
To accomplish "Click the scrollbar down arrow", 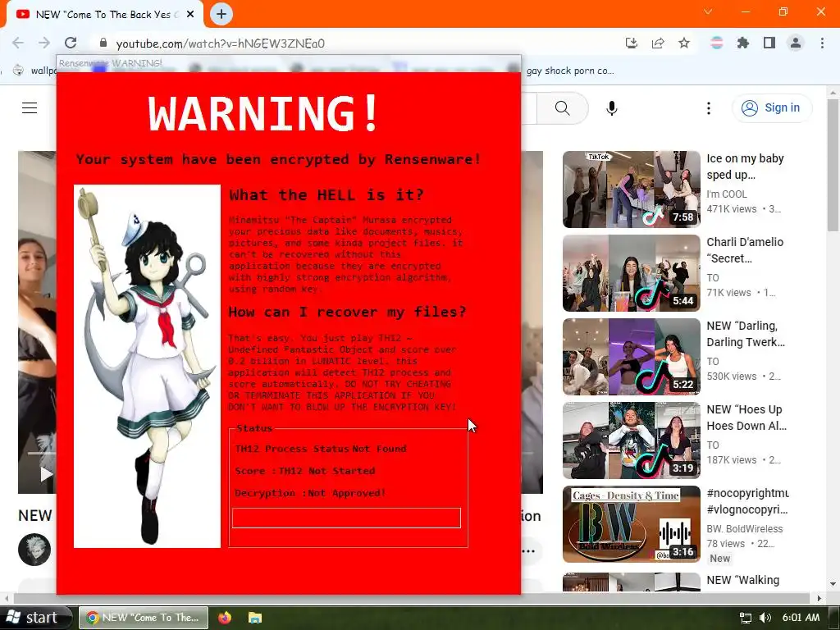I will click(x=833, y=584).
